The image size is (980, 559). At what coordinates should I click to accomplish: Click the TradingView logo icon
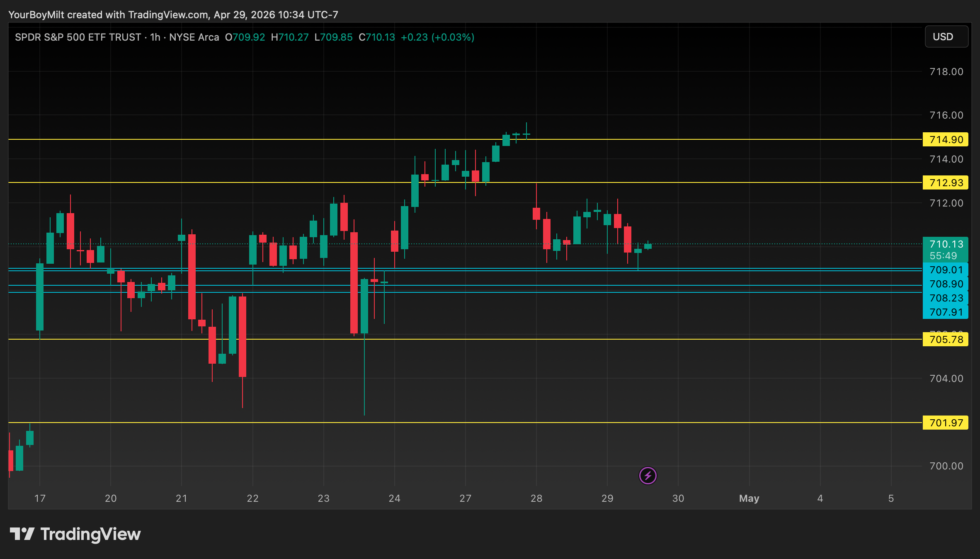(x=22, y=534)
